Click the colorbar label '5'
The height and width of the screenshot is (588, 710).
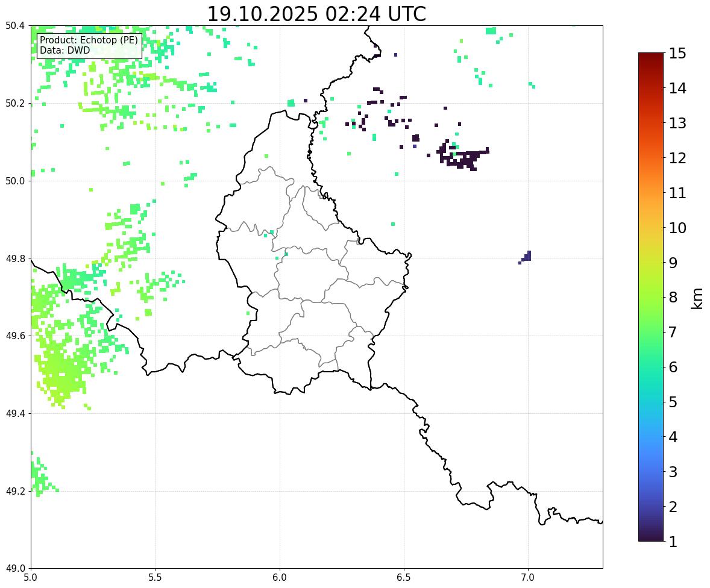click(673, 402)
